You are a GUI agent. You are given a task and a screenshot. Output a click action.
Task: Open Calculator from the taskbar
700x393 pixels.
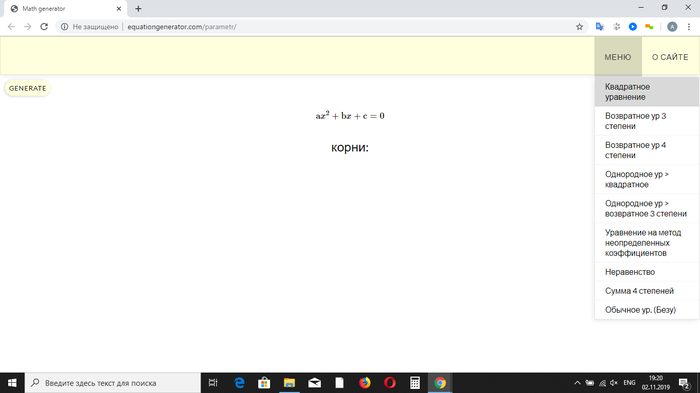415,383
